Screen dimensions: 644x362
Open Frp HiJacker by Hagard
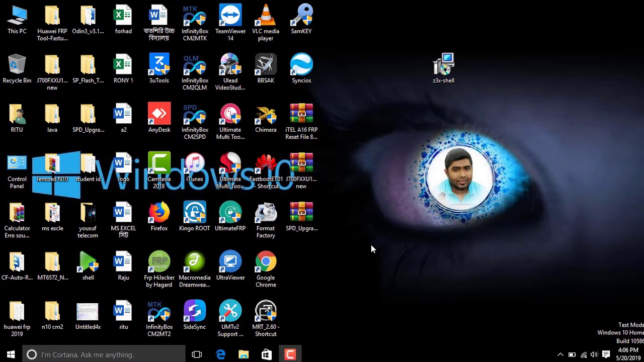pos(159,269)
